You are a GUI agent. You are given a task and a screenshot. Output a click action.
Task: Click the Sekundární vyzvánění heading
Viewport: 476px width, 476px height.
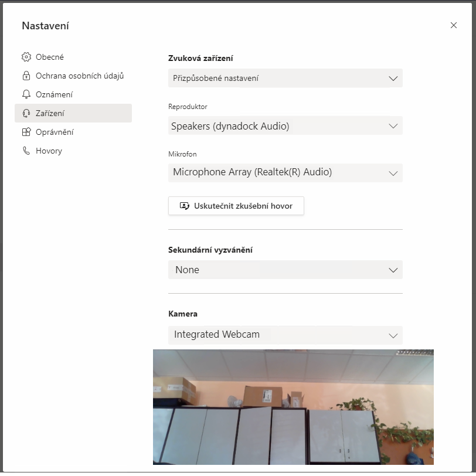pos(210,250)
